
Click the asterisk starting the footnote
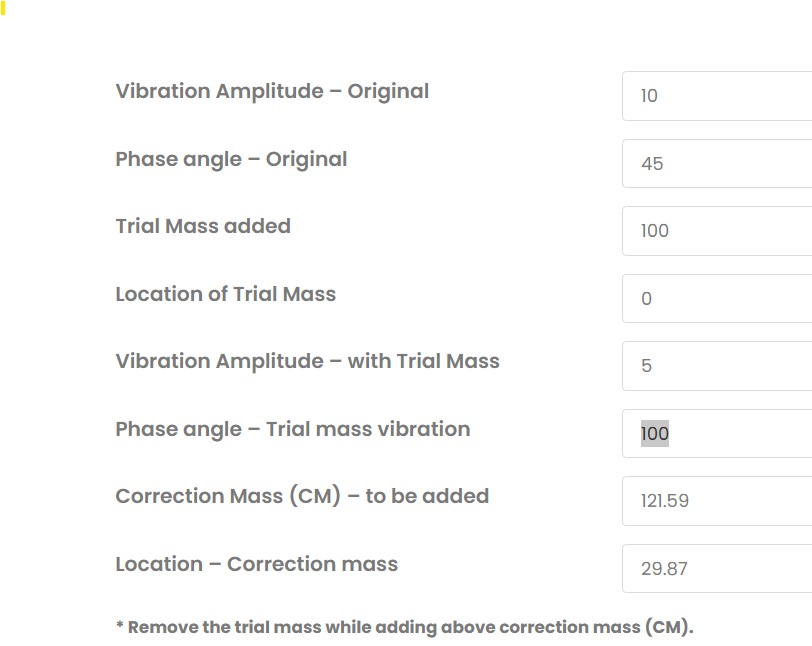pyautogui.click(x=120, y=627)
